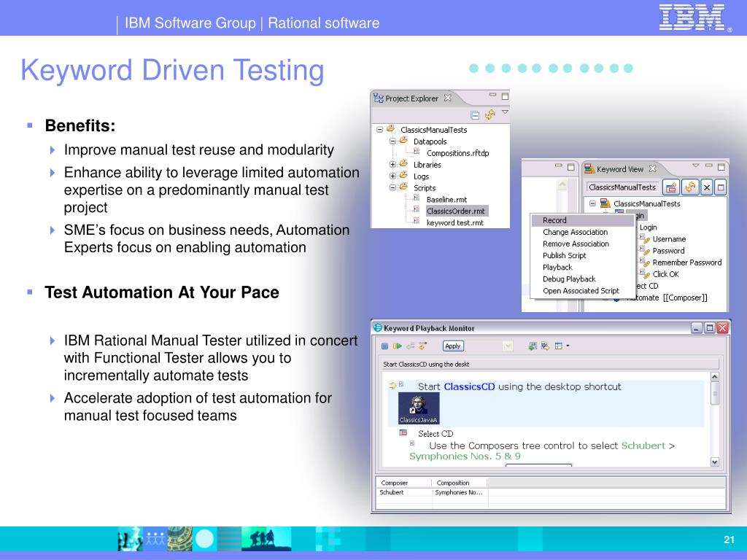Click the X delete button in Keyword View toolbar
Image resolution: width=747 pixels, height=560 pixels.
point(707,187)
